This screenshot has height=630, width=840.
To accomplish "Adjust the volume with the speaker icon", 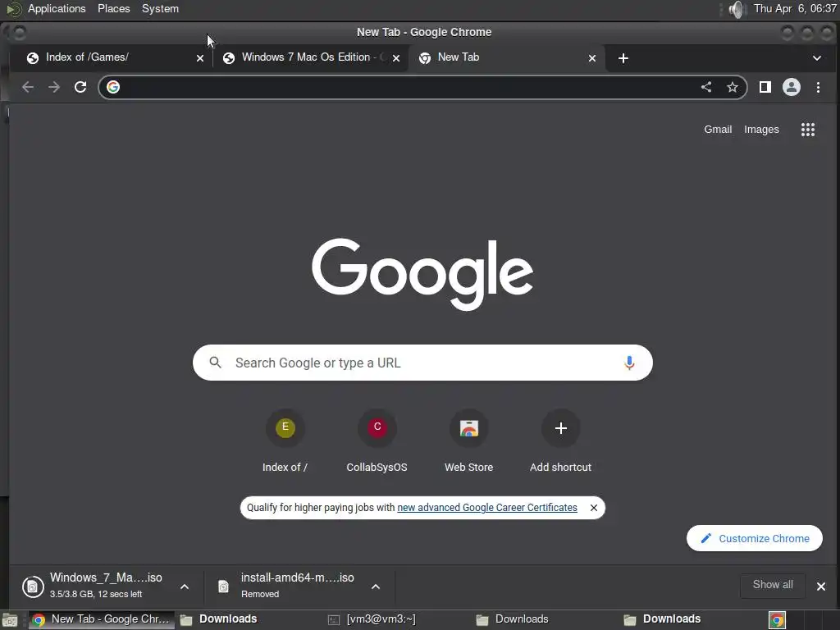I will click(737, 9).
